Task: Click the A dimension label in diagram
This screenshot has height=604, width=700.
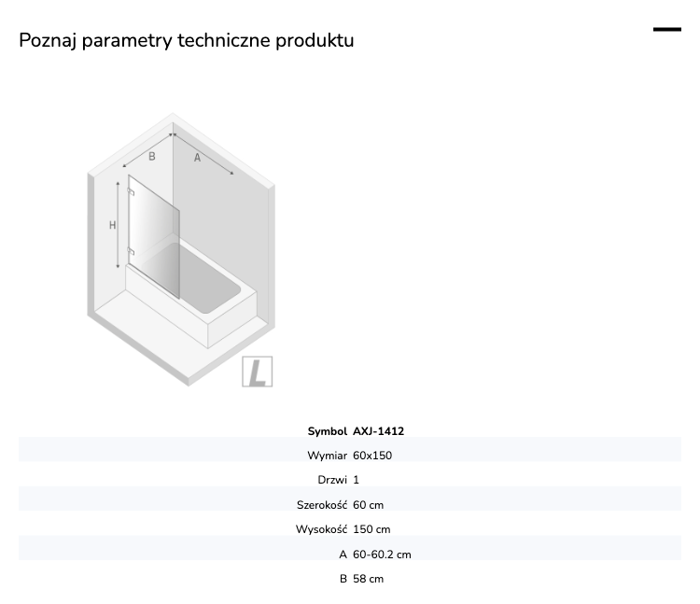Action: [197, 158]
